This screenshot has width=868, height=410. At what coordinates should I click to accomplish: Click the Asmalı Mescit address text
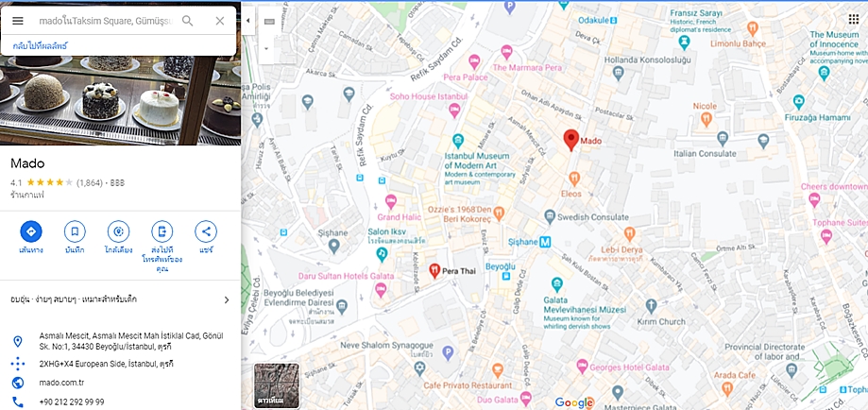click(131, 341)
